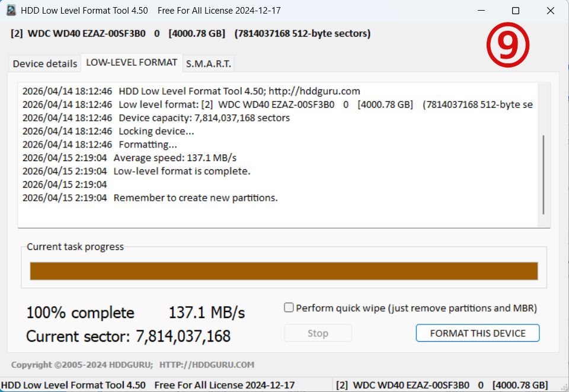Click the large '137.1 MB/s' speed readout

coord(207,313)
